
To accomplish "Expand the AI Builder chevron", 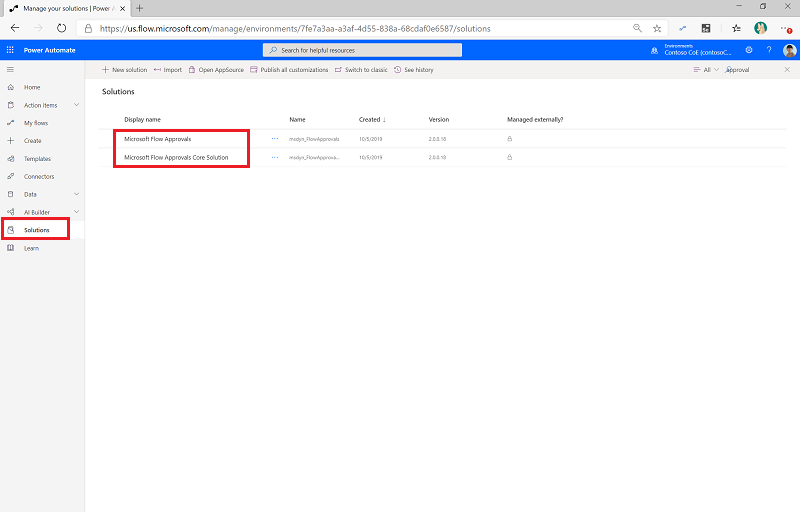I will tap(77, 212).
